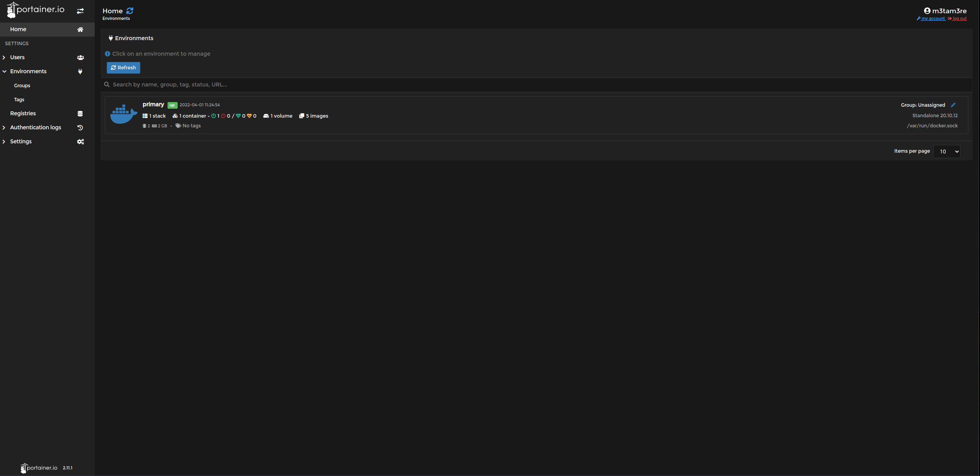Toggle the sidebar collapse arrows icon

[x=80, y=11]
